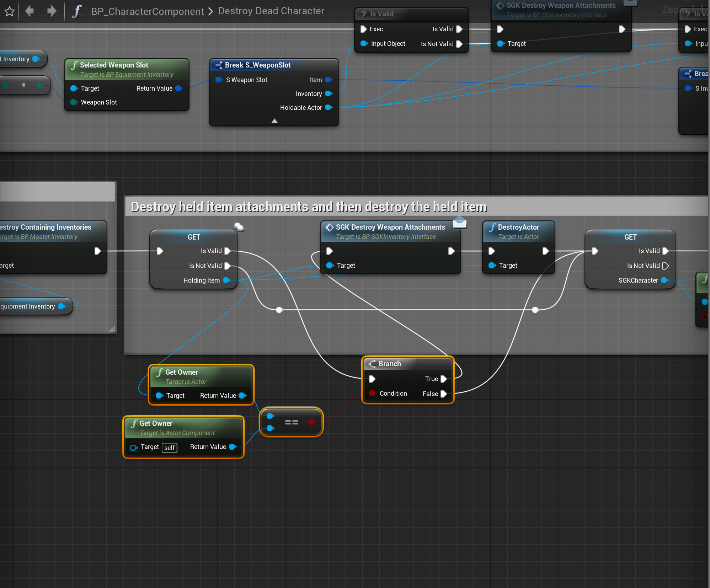Click the comment box resize handle

(112, 329)
